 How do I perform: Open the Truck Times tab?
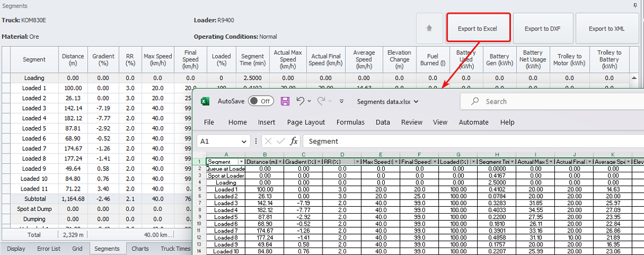click(175, 249)
